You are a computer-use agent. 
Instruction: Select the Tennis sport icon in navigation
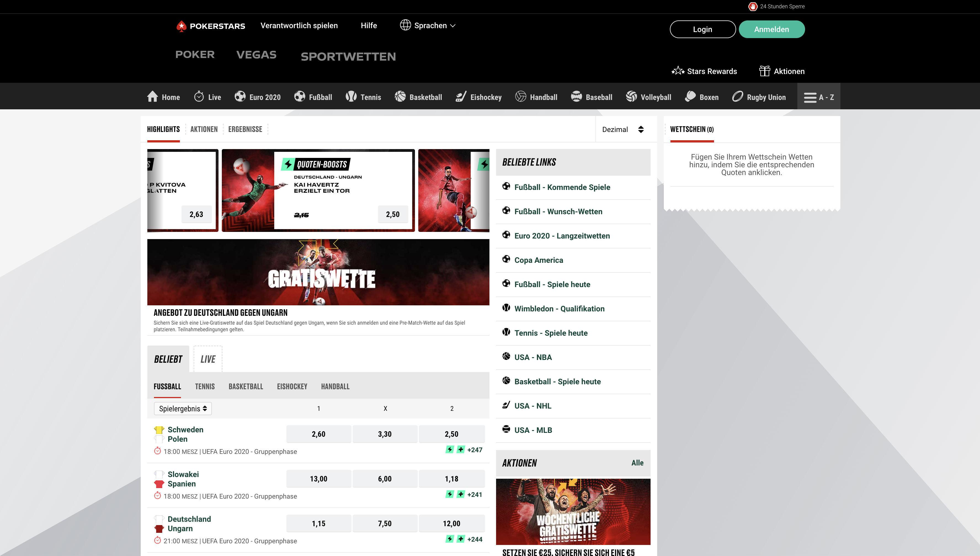pyautogui.click(x=351, y=97)
